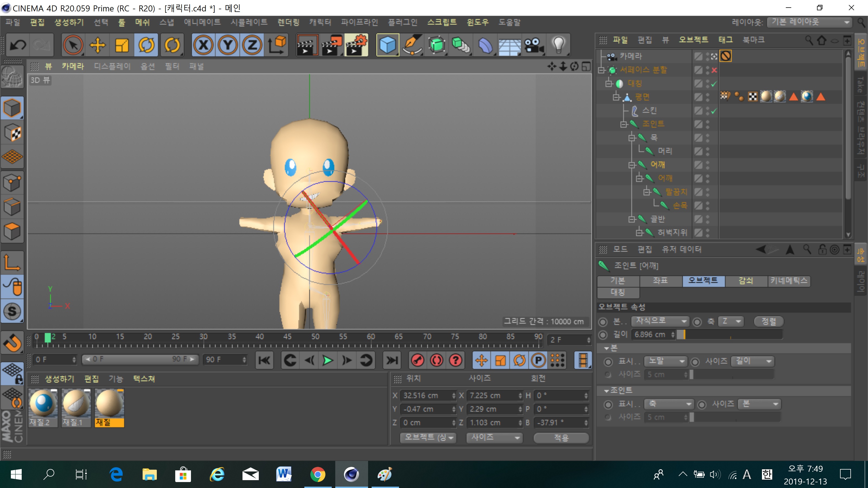Select Model mode cube icon

(x=12, y=108)
